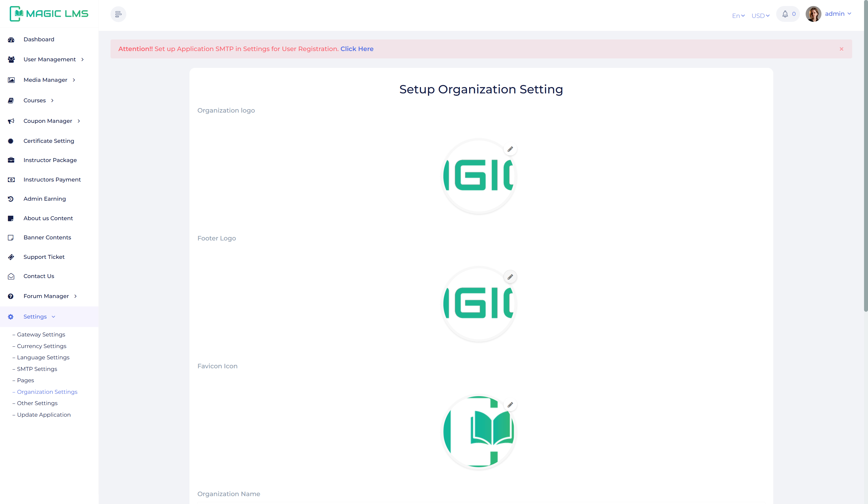
Task: Click the Support Ticket icon in sidebar
Action: (x=11, y=257)
